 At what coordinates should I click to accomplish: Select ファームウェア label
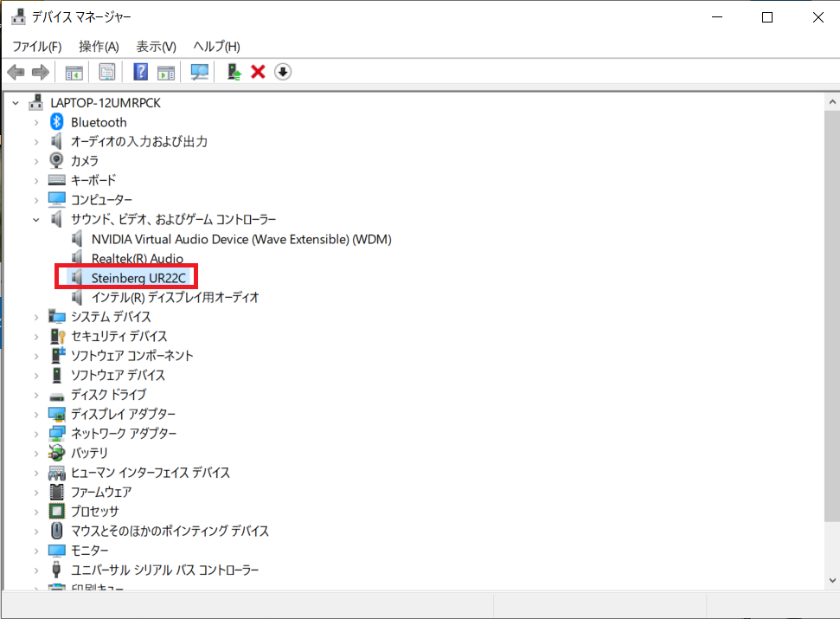[101, 492]
